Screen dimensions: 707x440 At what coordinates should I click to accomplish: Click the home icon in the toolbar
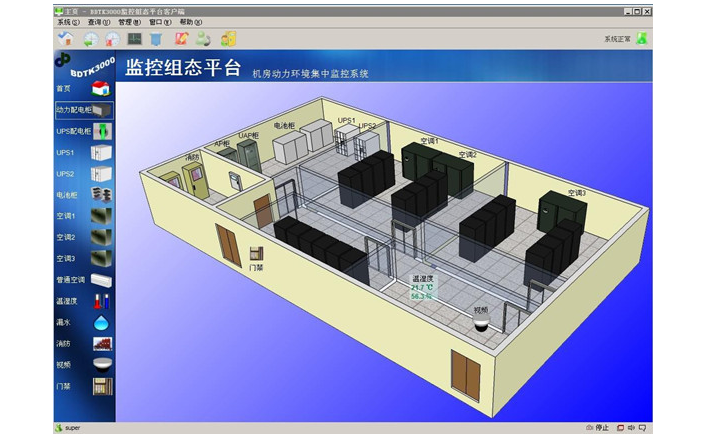(66, 39)
